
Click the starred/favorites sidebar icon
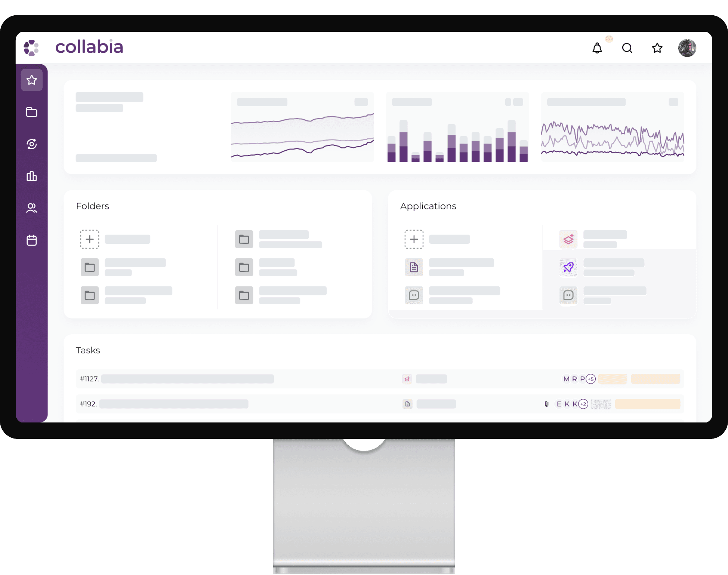[32, 80]
